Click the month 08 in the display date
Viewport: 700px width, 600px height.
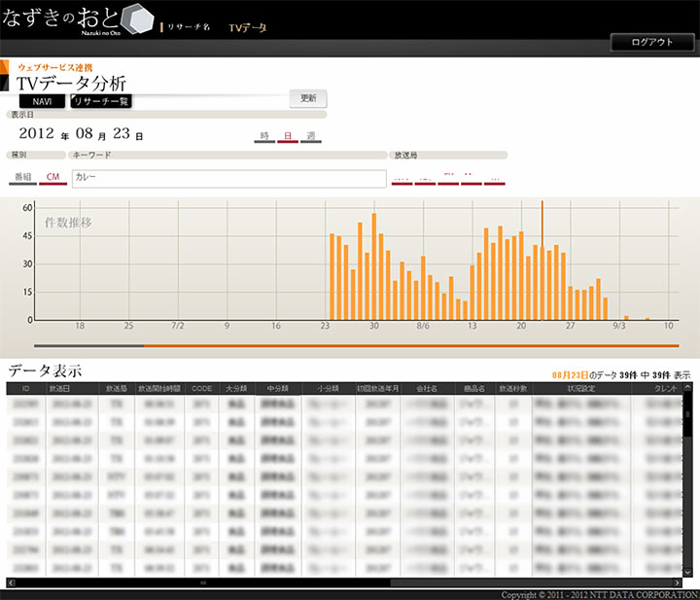(84, 134)
